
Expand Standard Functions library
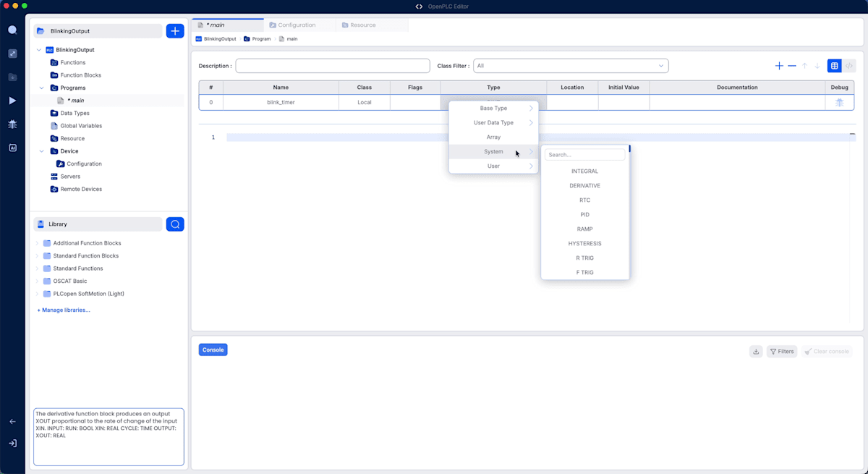37,268
